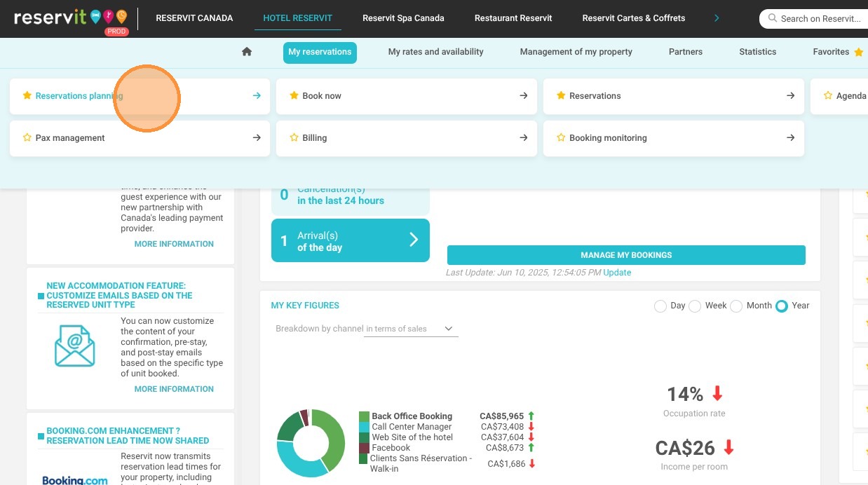Open Reservations planning via arrow
The height and width of the screenshot is (485, 868).
257,96
